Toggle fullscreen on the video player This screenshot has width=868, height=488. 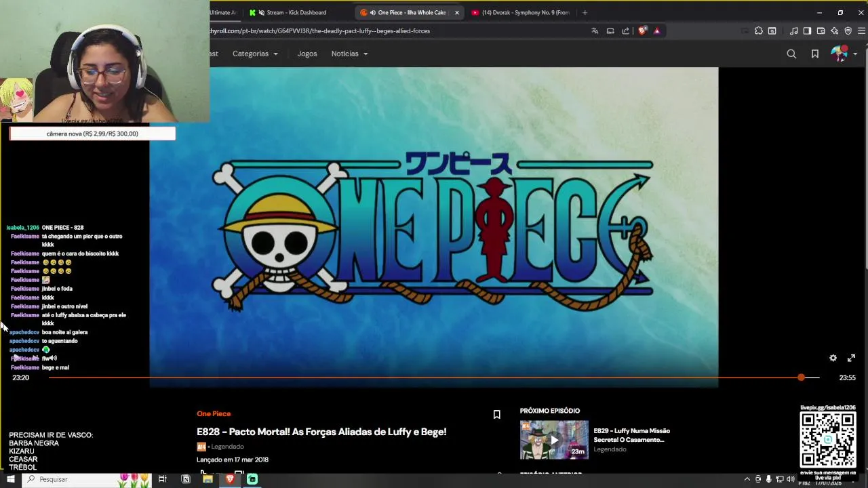(x=852, y=358)
